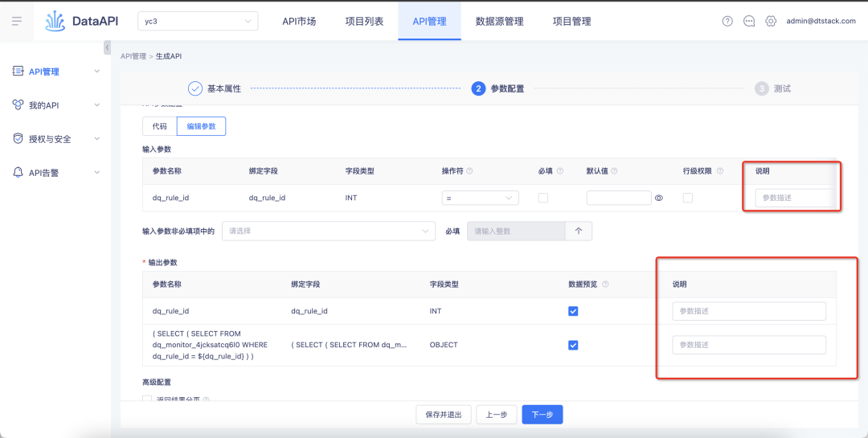Click the 操作符 help tooltip icon
This screenshot has width=868, height=438.
click(x=469, y=171)
